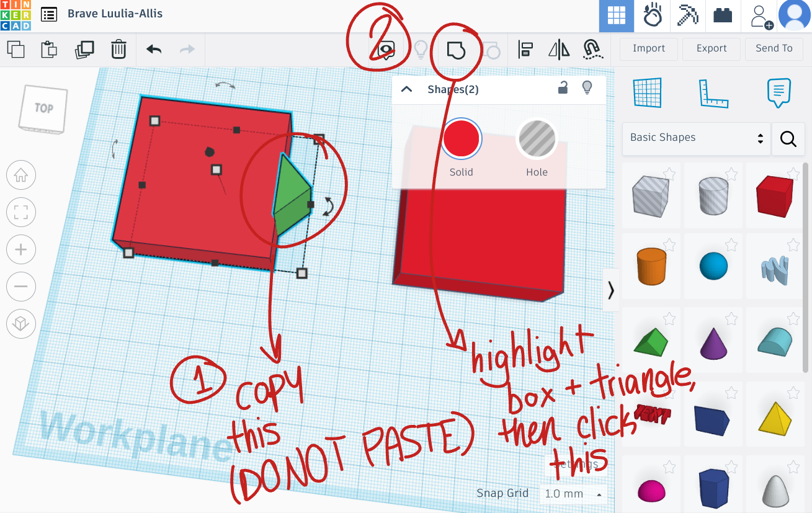Click the TOP view cube
The image size is (812, 513).
coord(42,109)
